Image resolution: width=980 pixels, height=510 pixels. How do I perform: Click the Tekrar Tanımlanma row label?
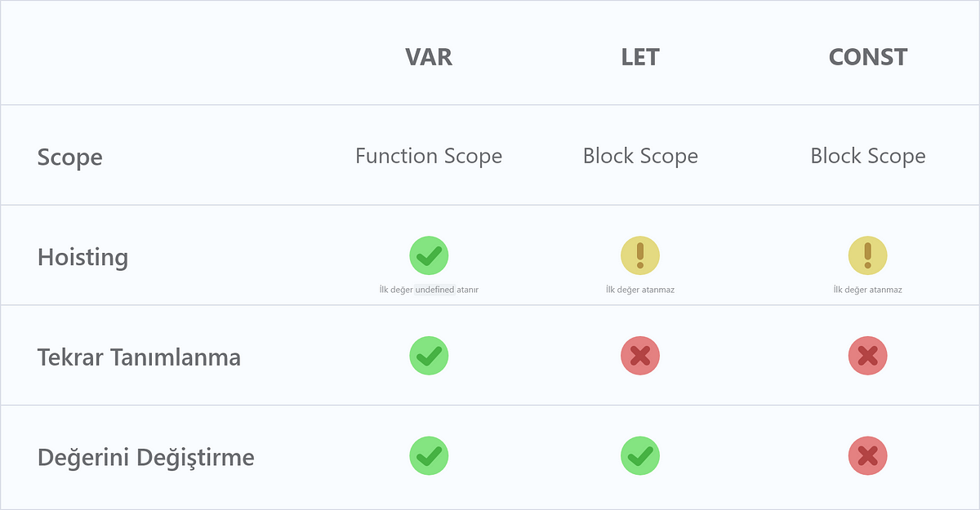pyautogui.click(x=139, y=357)
